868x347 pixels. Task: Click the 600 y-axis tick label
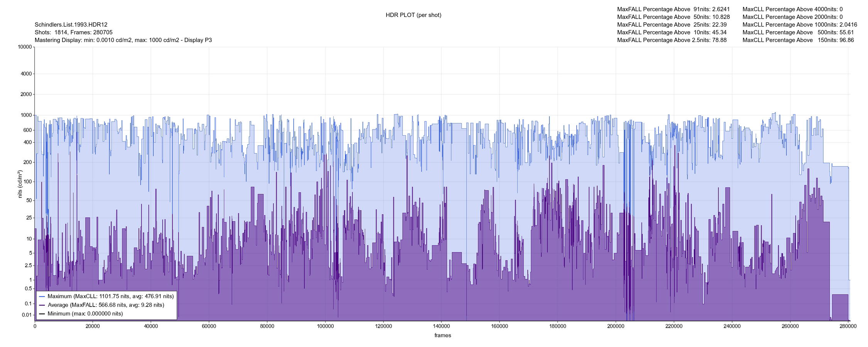click(x=27, y=130)
